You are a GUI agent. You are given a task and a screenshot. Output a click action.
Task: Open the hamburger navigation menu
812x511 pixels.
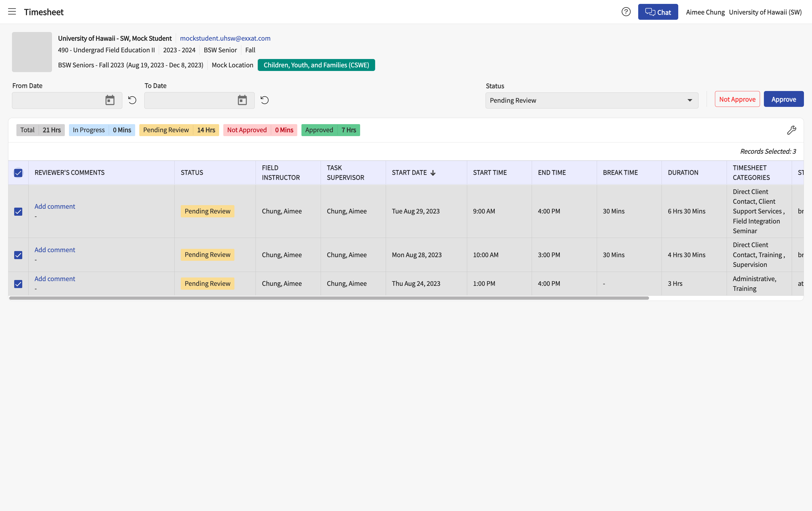coord(12,12)
